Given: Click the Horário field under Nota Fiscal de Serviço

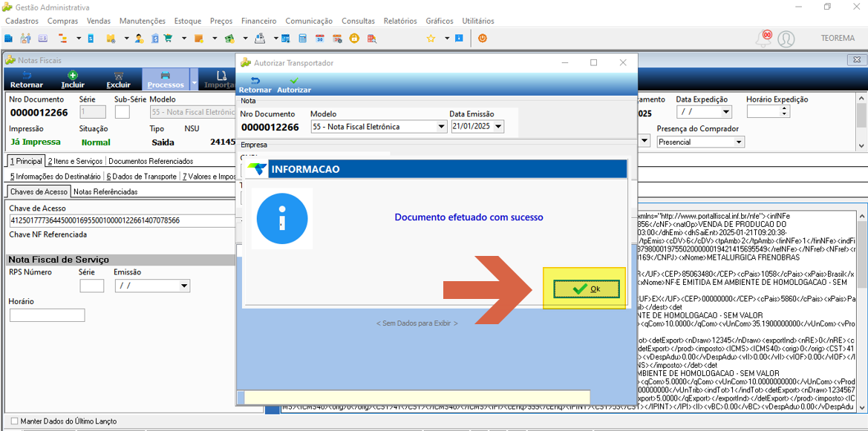Looking at the screenshot, I should (47, 315).
